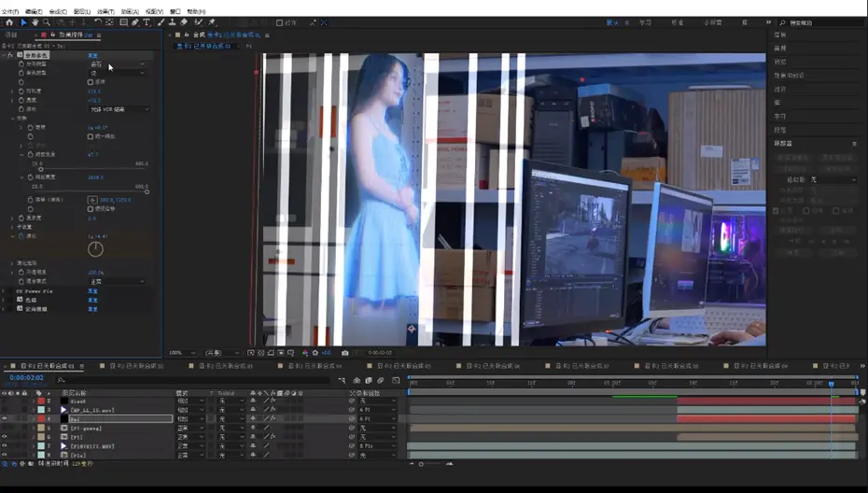Select the Clone Stamp tool
This screenshot has width=868, height=493.
point(172,22)
